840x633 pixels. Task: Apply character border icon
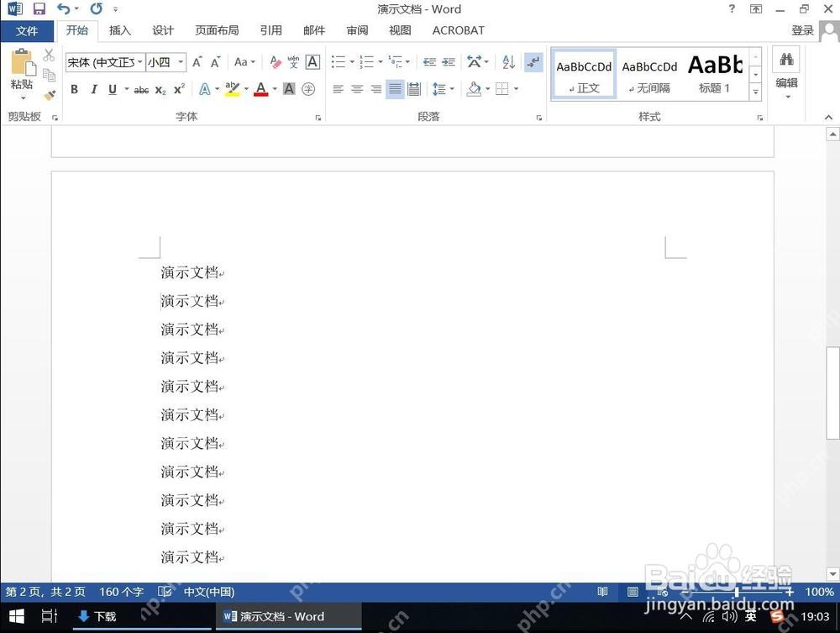tap(312, 62)
